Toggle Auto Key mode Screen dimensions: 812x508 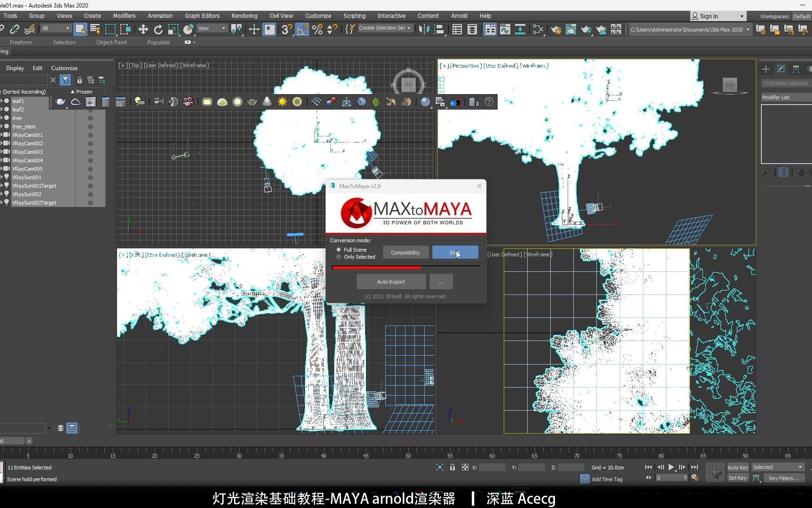pos(738,467)
